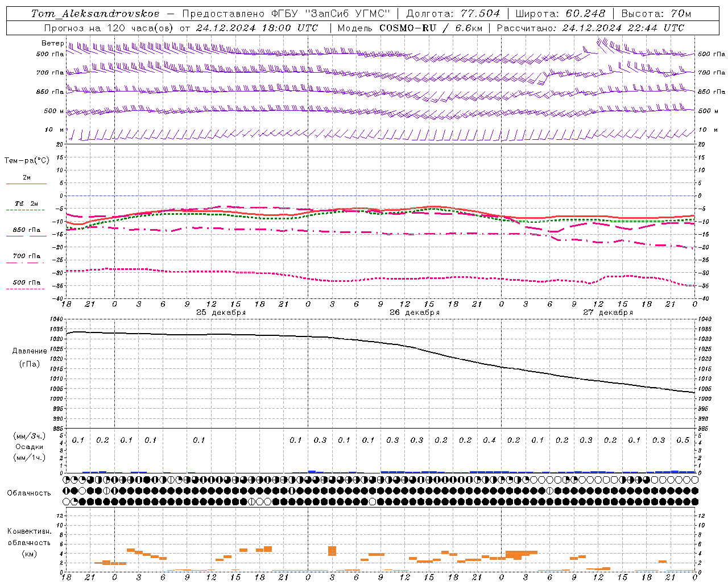728x582 pixels.
Task: Select the (мм/3ч.) precipitation unit label
Action: pos(30,436)
